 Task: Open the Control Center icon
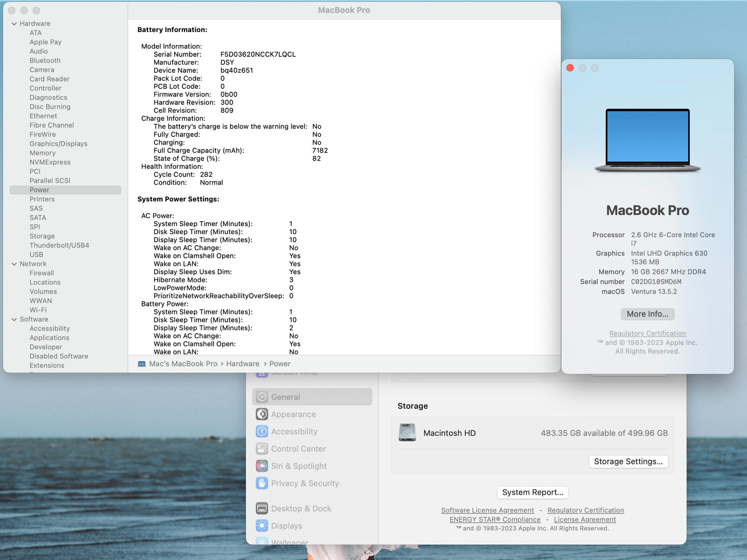click(262, 449)
